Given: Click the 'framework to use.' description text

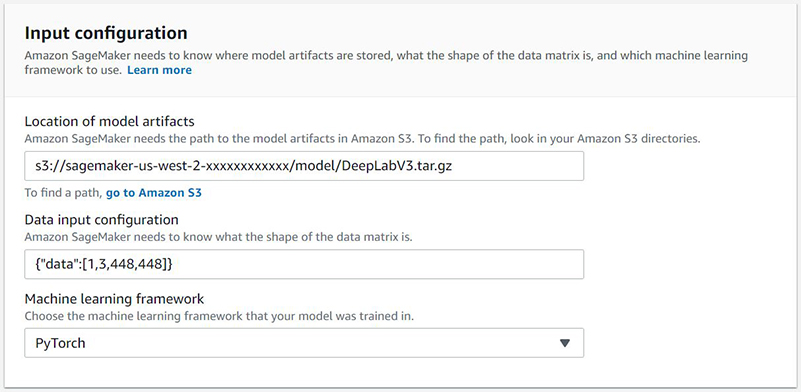Looking at the screenshot, I should (73, 70).
